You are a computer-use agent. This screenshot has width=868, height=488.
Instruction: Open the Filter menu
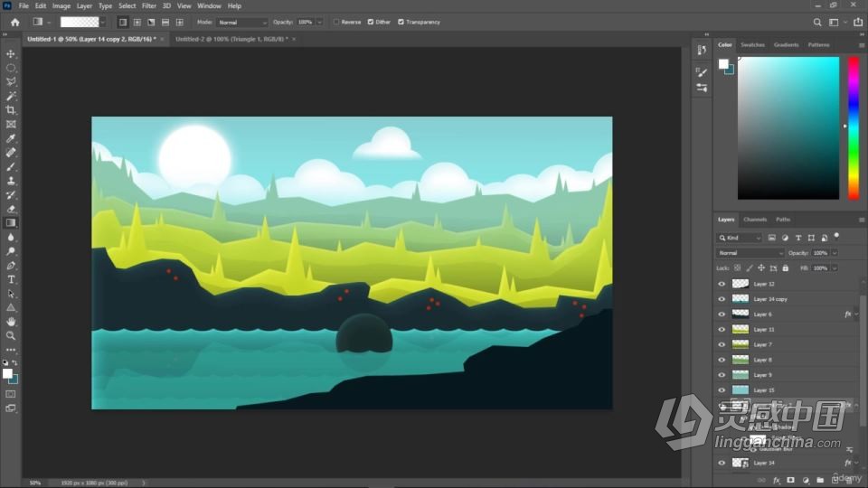[149, 6]
